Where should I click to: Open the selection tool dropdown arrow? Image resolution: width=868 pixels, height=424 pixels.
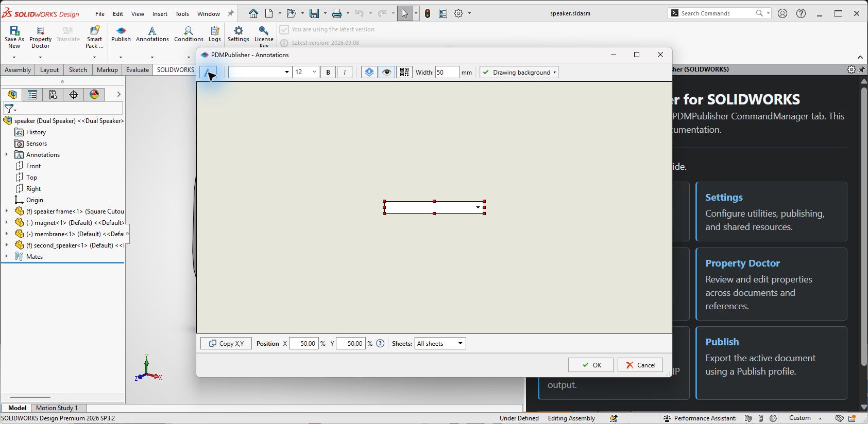point(416,13)
